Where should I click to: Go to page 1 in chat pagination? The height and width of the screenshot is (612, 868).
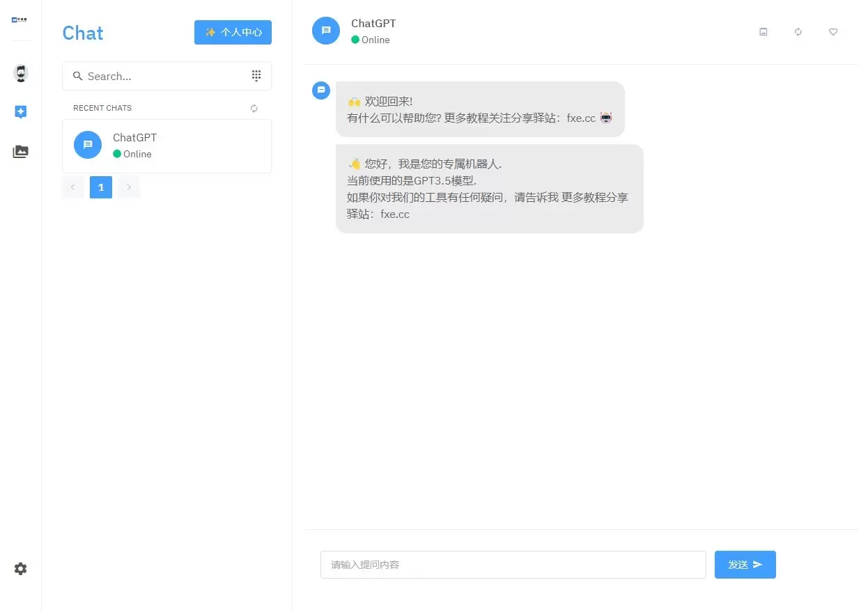click(x=101, y=187)
